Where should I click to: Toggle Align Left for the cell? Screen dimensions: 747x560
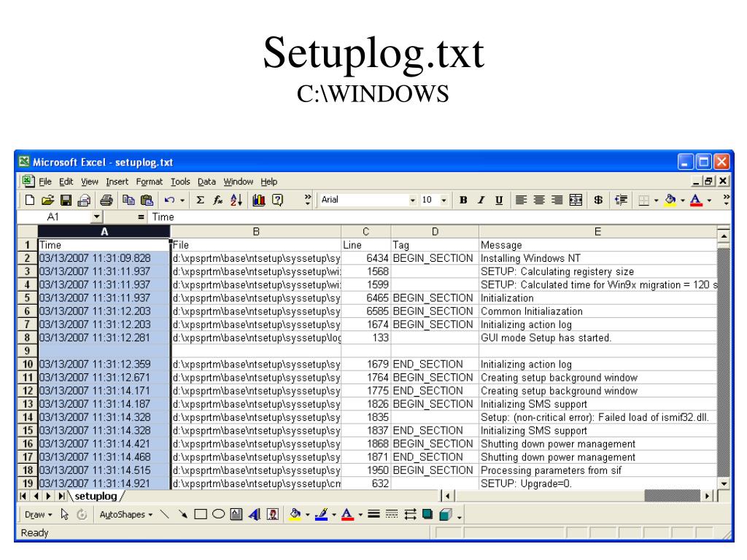tap(521, 200)
